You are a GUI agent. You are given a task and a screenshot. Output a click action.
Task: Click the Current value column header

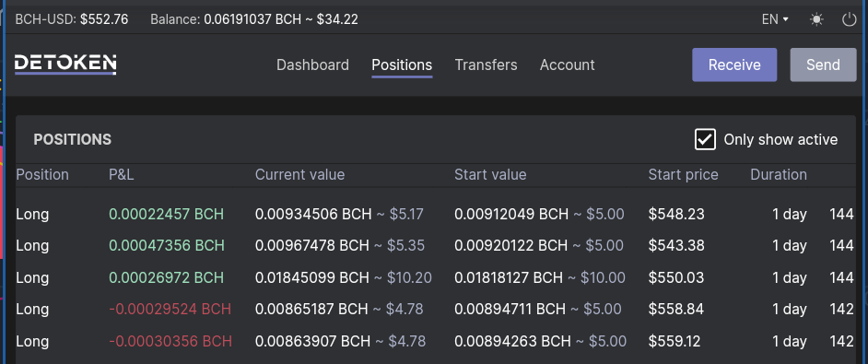[300, 175]
